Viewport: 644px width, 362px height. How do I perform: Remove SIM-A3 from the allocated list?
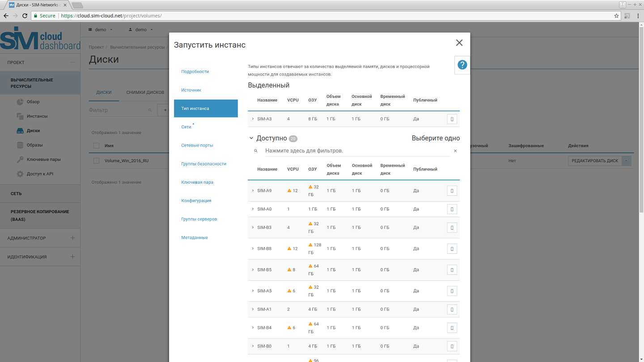(x=452, y=119)
